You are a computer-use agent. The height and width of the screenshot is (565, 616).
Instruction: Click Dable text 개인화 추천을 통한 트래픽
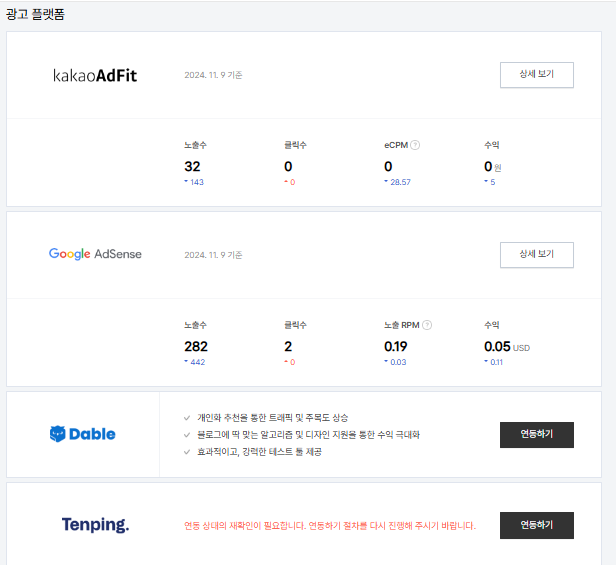click(x=272, y=417)
